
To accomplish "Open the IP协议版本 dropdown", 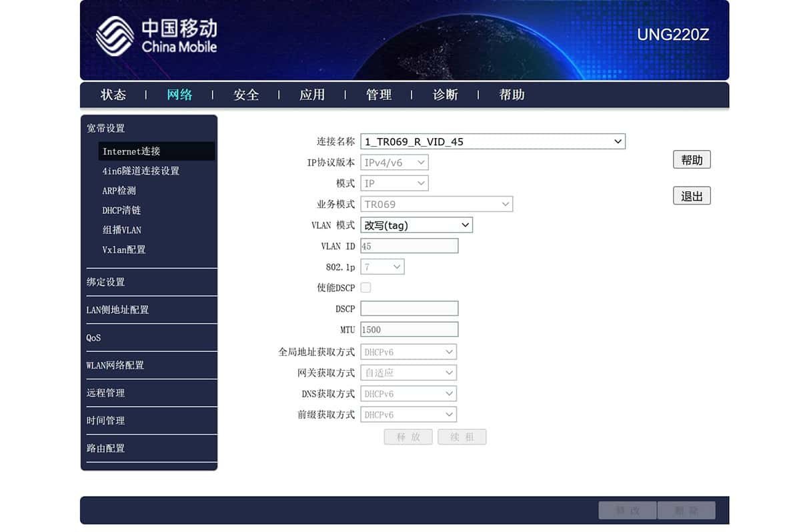I will [x=394, y=162].
